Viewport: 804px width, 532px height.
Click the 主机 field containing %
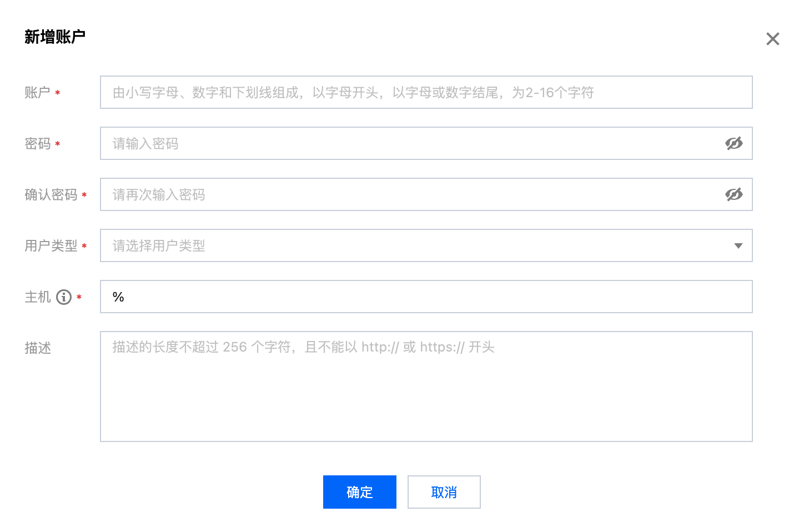pyautogui.click(x=426, y=297)
